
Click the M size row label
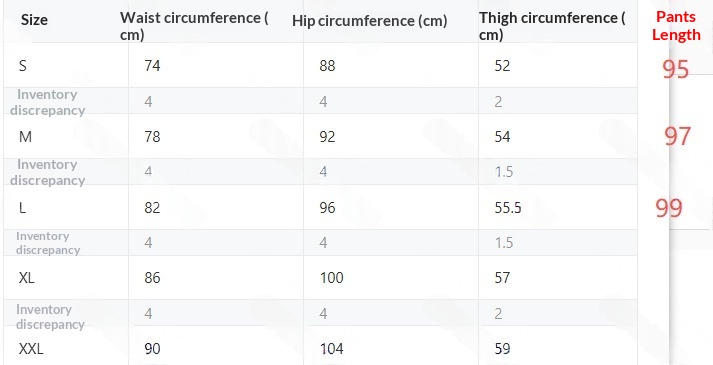click(25, 137)
